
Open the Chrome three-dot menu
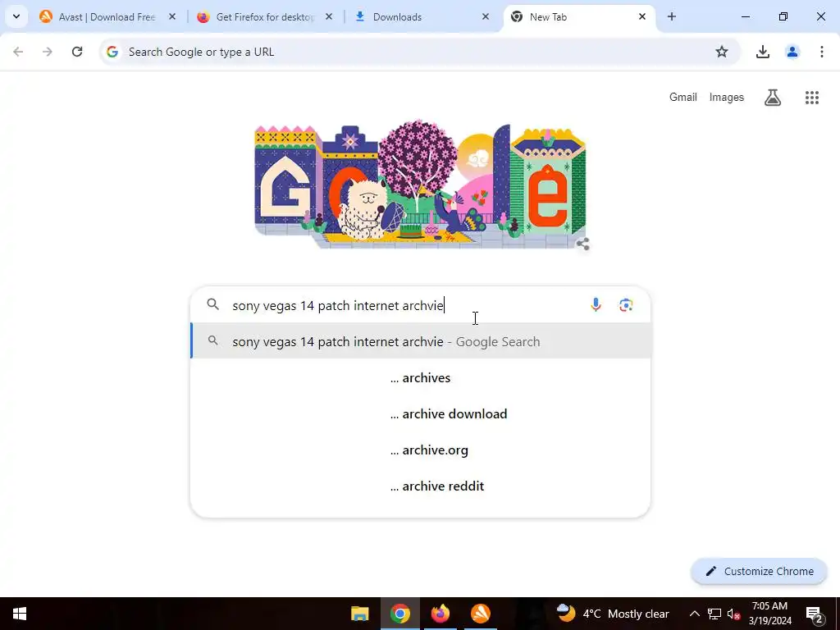(x=822, y=52)
